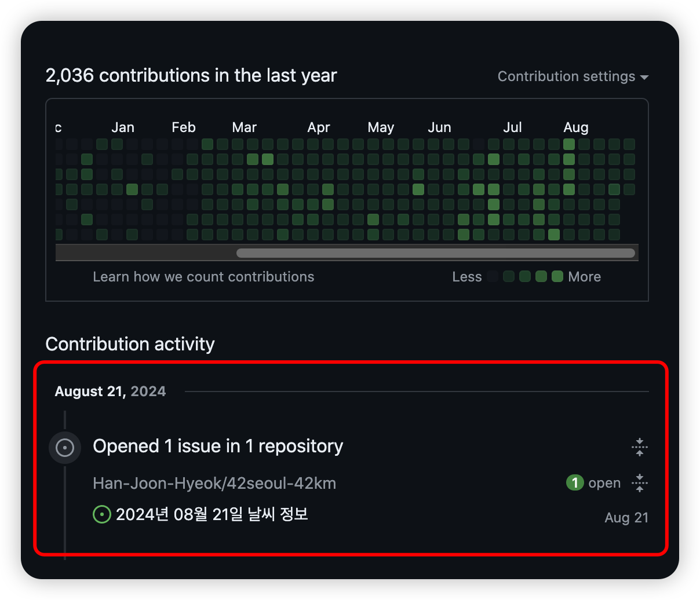Click the issue-opened timeline circle icon
Image resolution: width=700 pixels, height=600 pixels.
(65, 448)
